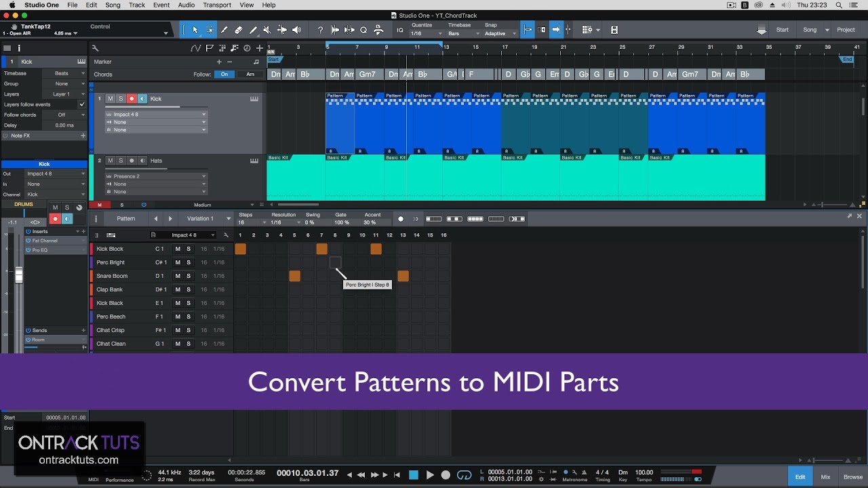
Task: Click the pattern editor info icon
Action: (x=96, y=218)
